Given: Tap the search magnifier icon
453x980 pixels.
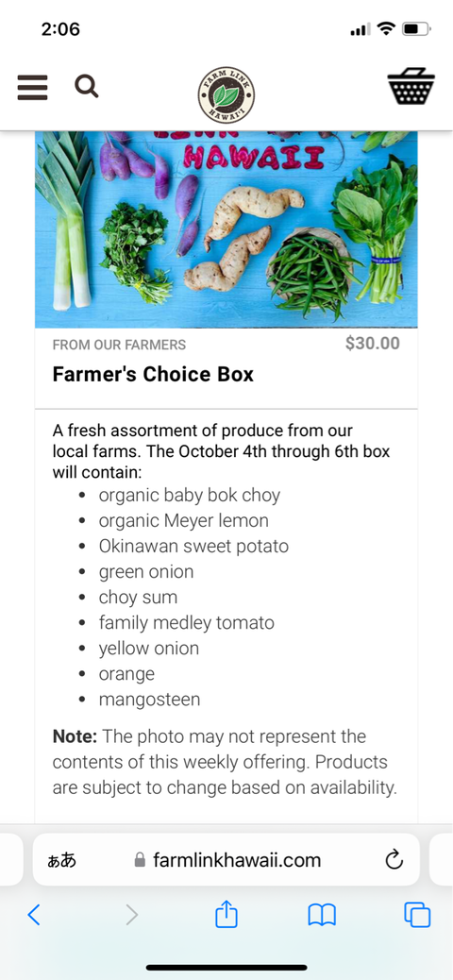Looking at the screenshot, I should [x=87, y=86].
